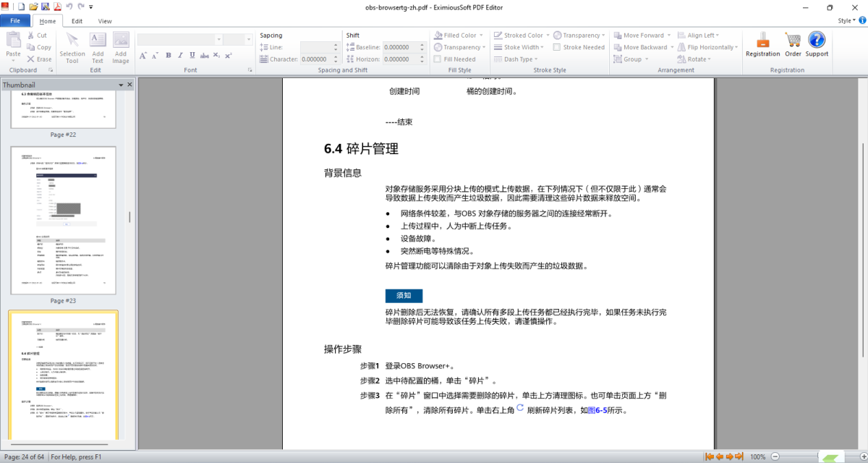This screenshot has height=463, width=868.
Task: Click the Add Image tool
Action: [x=121, y=45]
